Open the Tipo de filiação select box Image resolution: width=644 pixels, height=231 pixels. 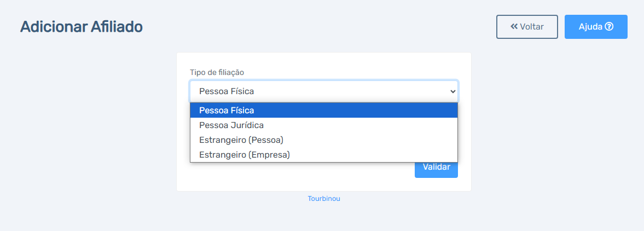[x=324, y=91]
